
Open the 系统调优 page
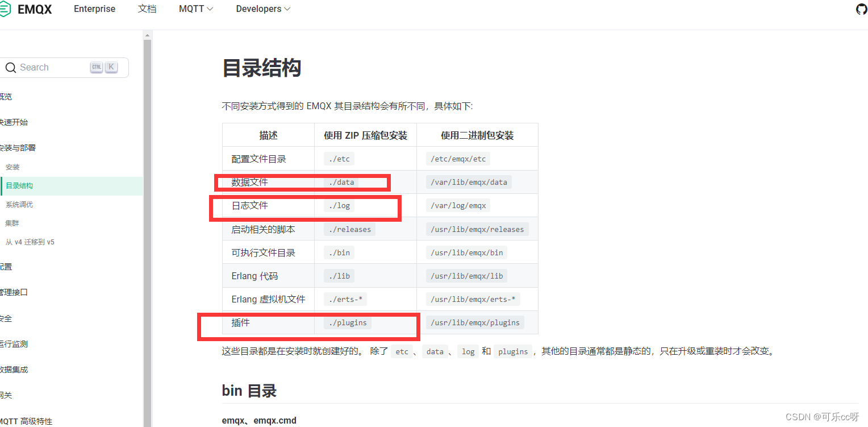[20, 204]
